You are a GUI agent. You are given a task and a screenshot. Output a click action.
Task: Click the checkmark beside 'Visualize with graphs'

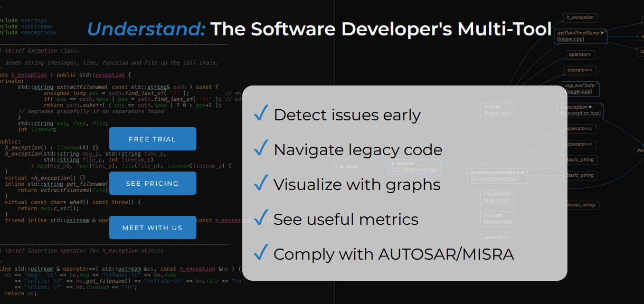point(261,183)
